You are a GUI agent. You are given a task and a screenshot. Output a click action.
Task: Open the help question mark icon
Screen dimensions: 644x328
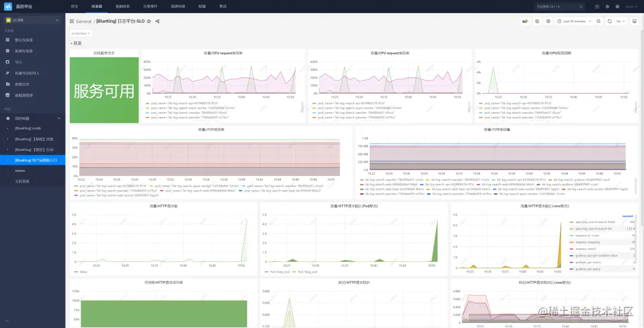(x=617, y=7)
